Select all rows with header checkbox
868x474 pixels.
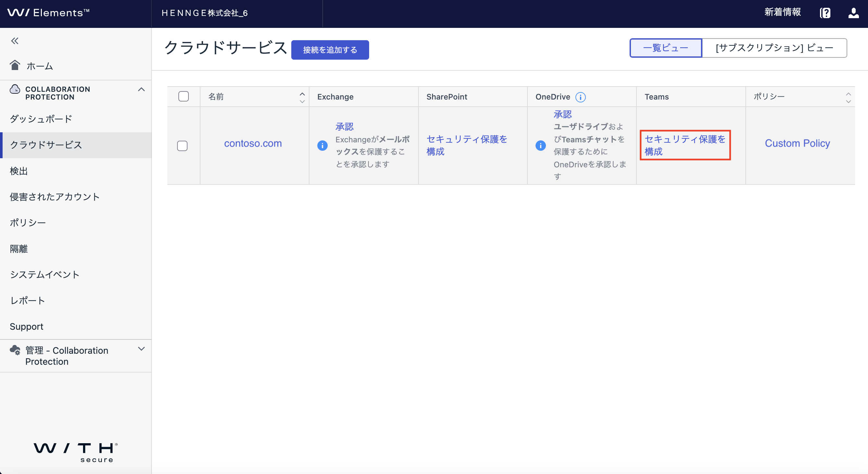[x=184, y=96]
